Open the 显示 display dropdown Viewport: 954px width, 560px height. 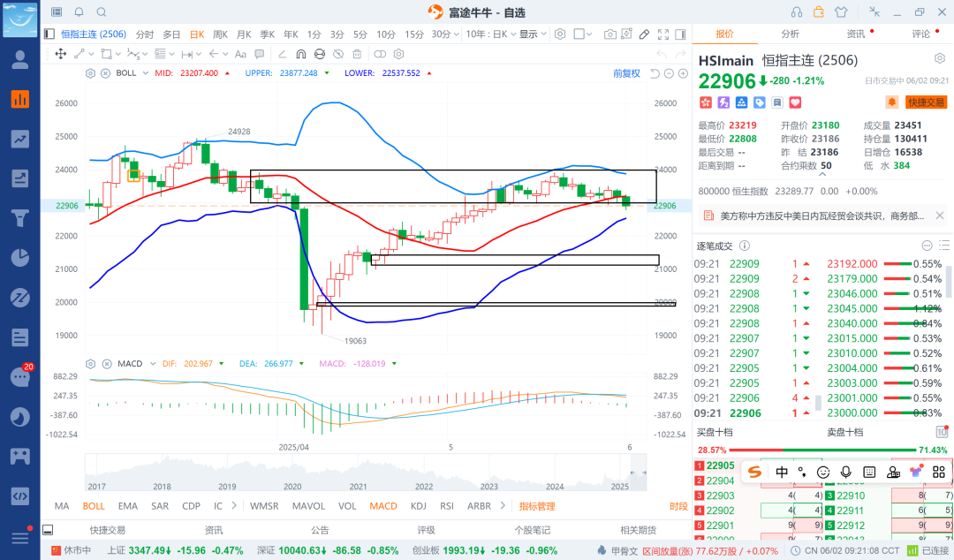pos(533,34)
